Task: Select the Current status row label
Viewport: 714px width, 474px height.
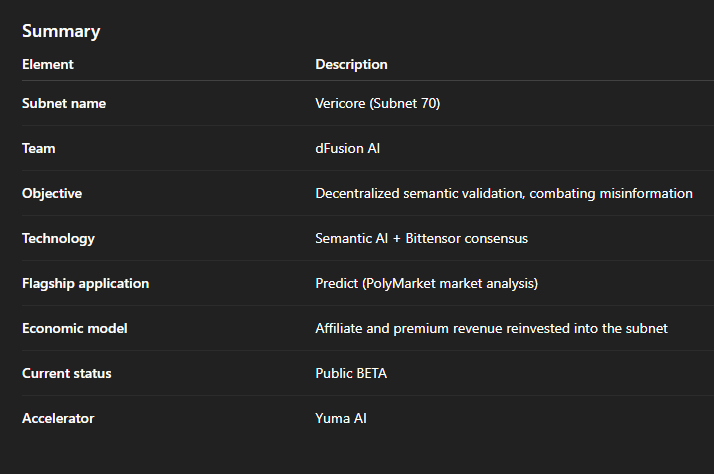Action: pyautogui.click(x=66, y=373)
